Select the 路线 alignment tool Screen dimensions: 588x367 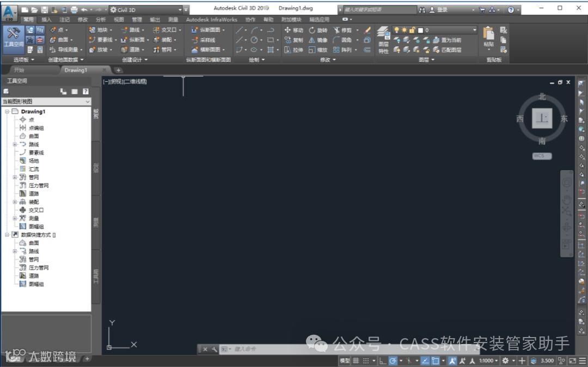[x=132, y=29]
